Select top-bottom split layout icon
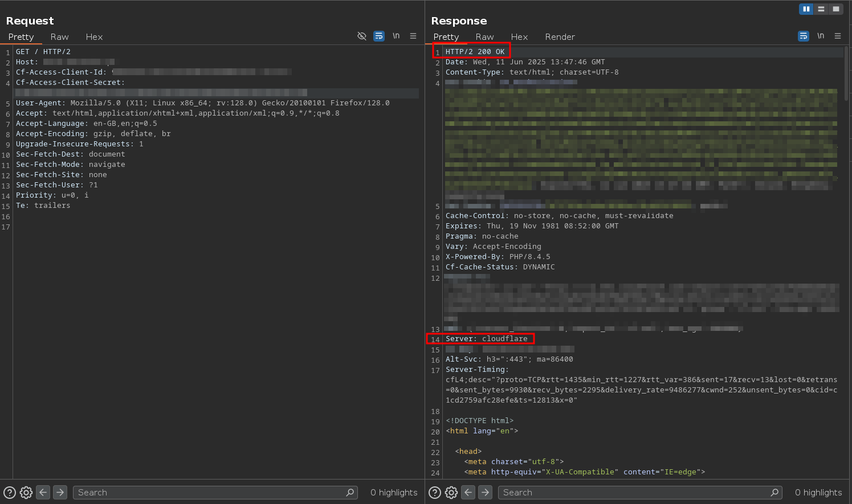 tap(821, 9)
